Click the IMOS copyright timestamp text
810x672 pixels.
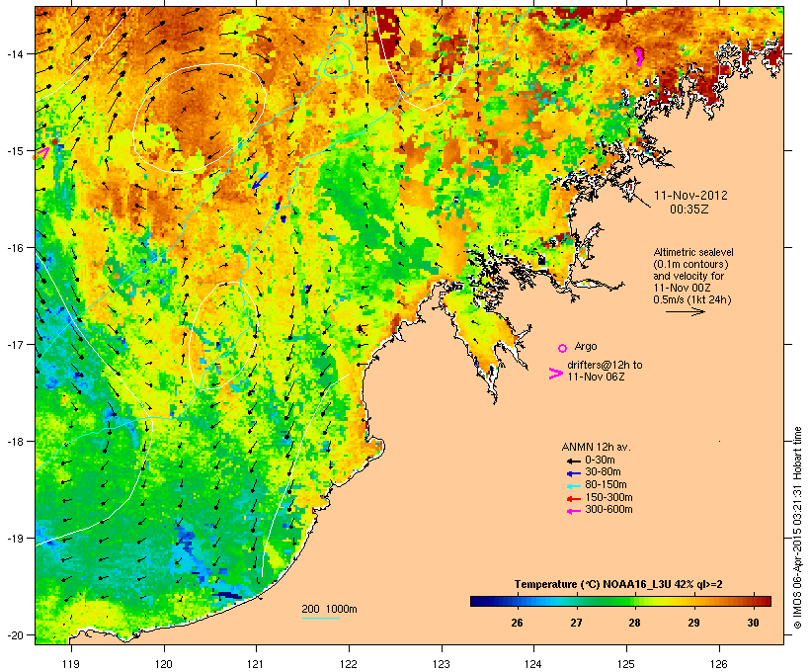[x=797, y=528]
